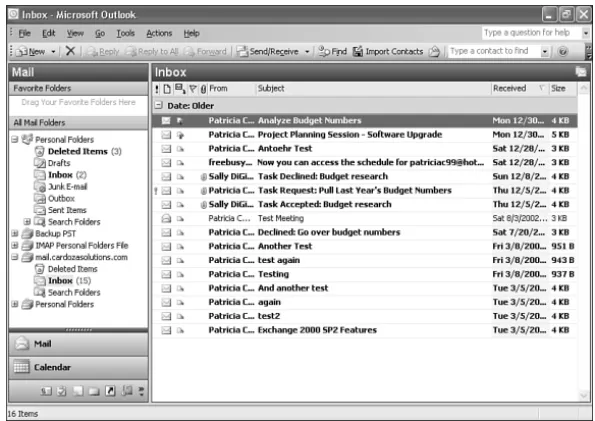Image resolution: width=595 pixels, height=421 pixels.
Task: Collapse the mail.cardozasolutions.com folder tree
Action: click(x=14, y=257)
